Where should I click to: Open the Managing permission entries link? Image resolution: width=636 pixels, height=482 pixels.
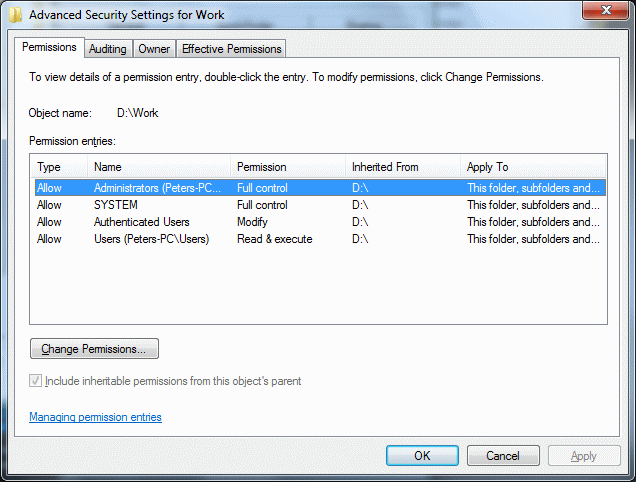pyautogui.click(x=95, y=417)
